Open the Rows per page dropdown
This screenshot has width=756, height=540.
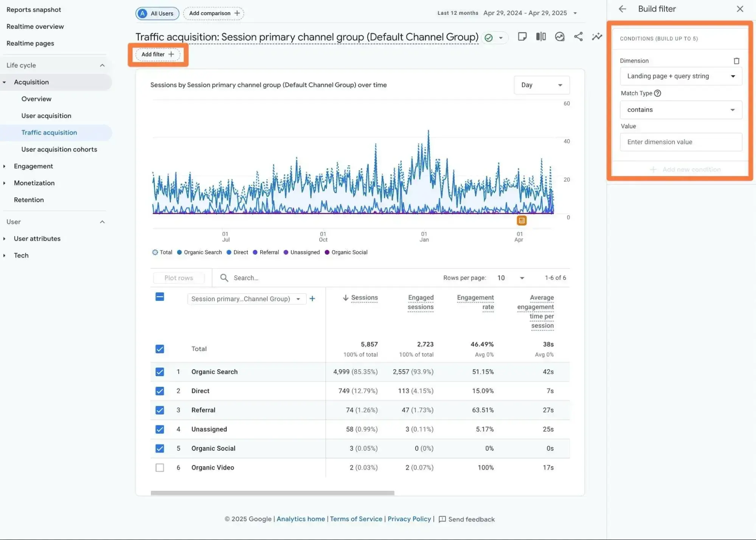pyautogui.click(x=511, y=278)
